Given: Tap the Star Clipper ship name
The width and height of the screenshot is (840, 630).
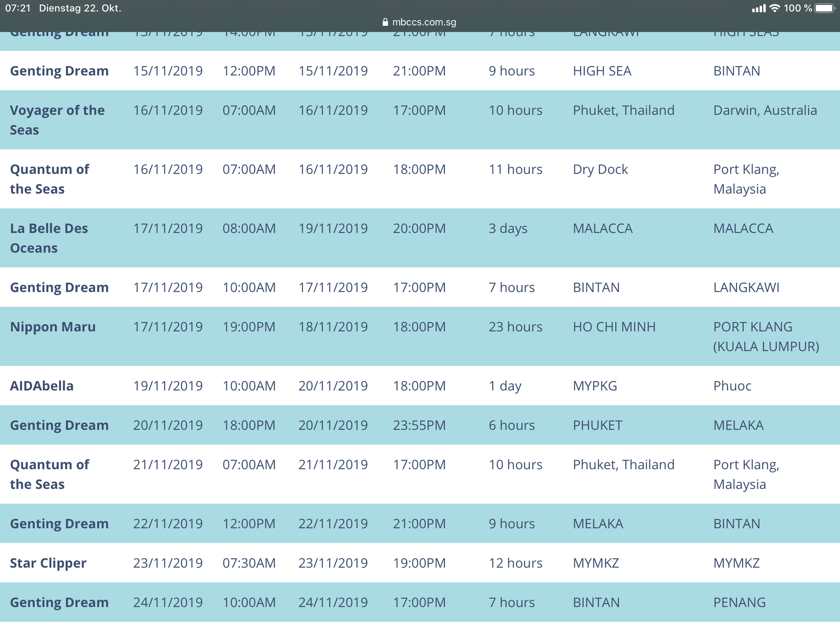Looking at the screenshot, I should coord(48,563).
